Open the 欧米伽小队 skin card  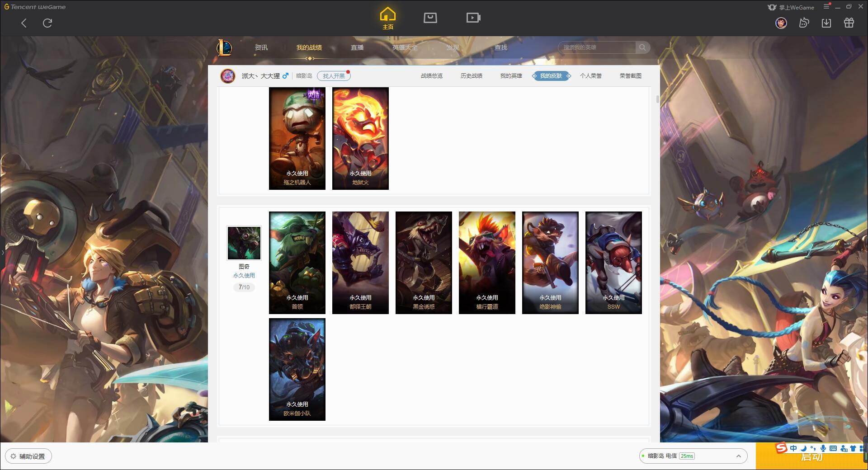pyautogui.click(x=297, y=369)
